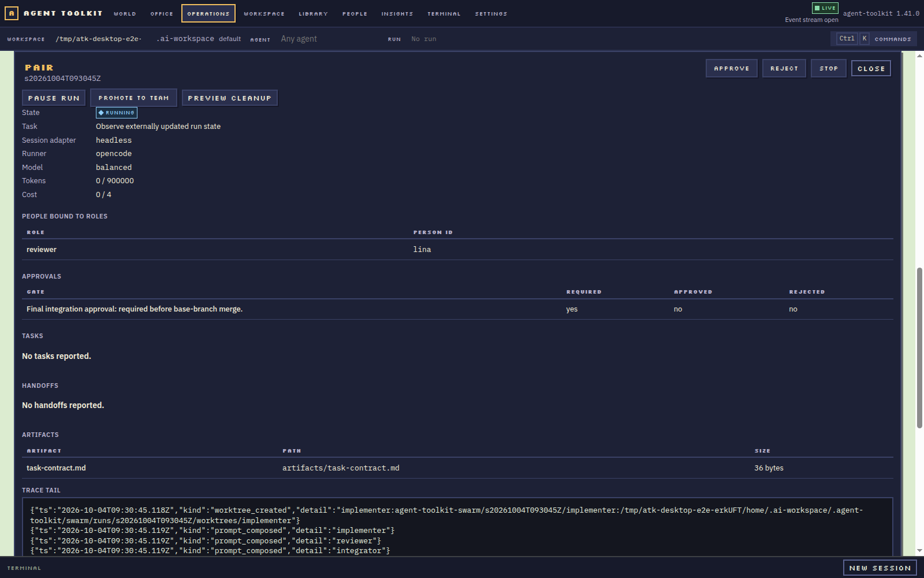Click Preview Cleanup button
The width and height of the screenshot is (924, 578).
[x=230, y=98]
